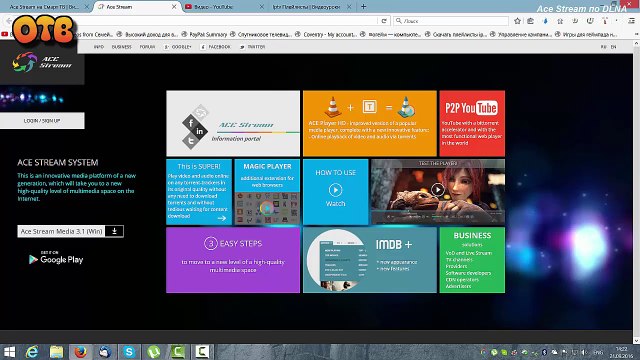The height and width of the screenshot is (360, 640).
Task: Open the FORUM menu item
Action: (147, 47)
